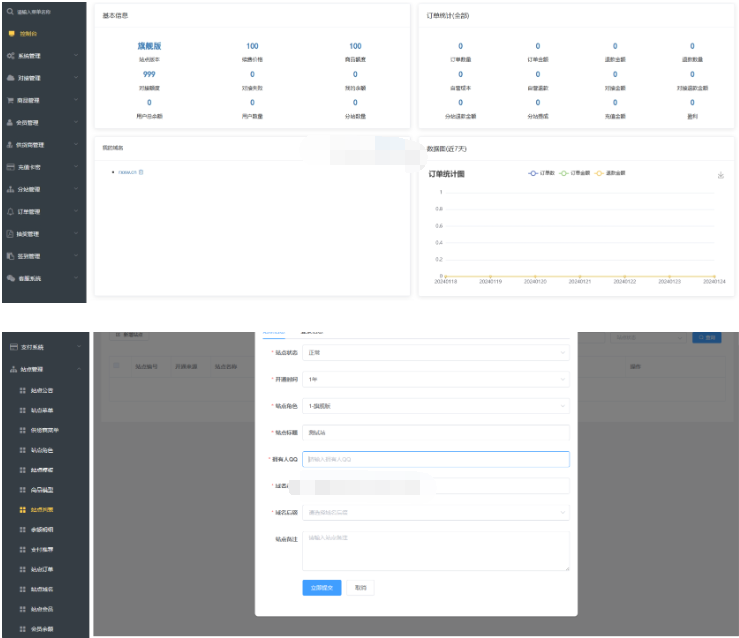Screen dimensions: 739x638
Task: Copy the domain under 我的域名
Action: click(141, 172)
